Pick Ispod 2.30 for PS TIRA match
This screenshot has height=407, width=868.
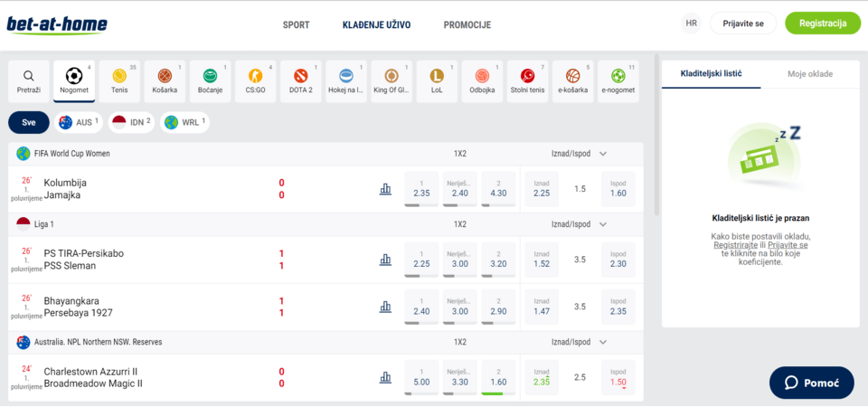coord(618,260)
